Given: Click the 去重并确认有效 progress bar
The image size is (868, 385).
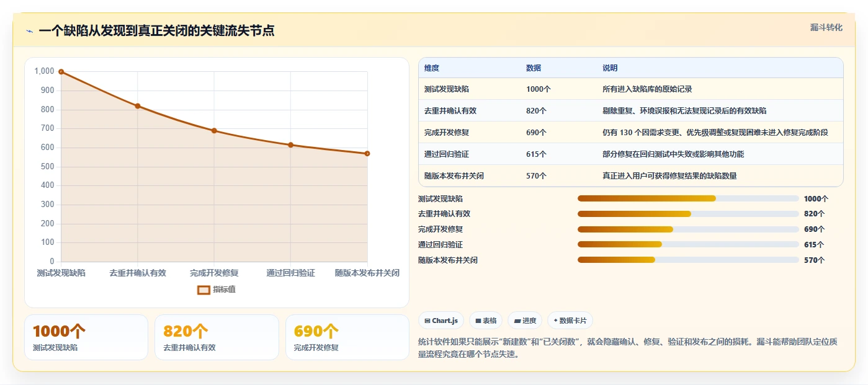Looking at the screenshot, I should [x=688, y=214].
